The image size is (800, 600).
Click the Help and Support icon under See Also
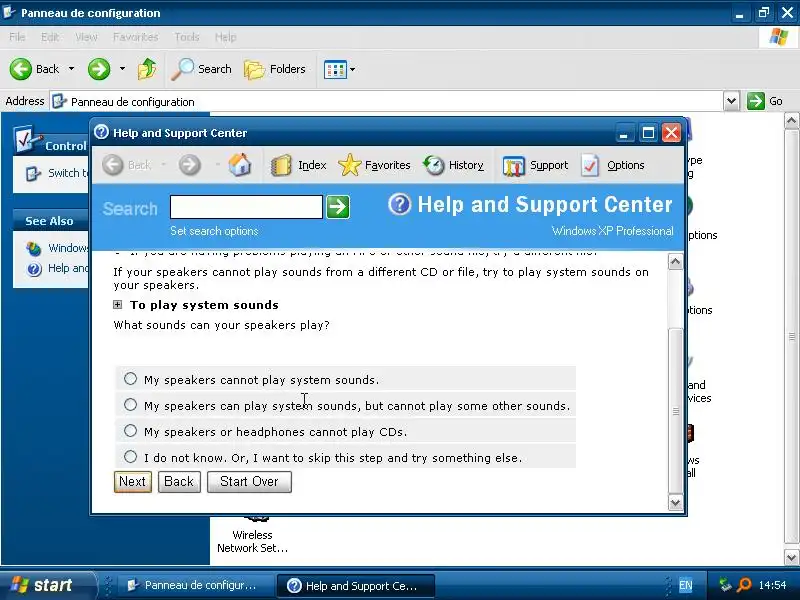tap(34, 269)
